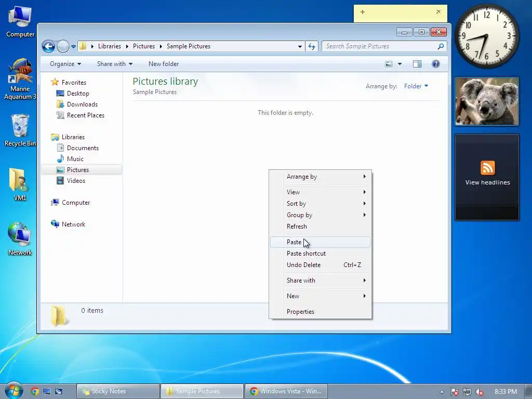The height and width of the screenshot is (399, 532).
Task: Choose Properties from the context menu
Action: pyautogui.click(x=320, y=312)
